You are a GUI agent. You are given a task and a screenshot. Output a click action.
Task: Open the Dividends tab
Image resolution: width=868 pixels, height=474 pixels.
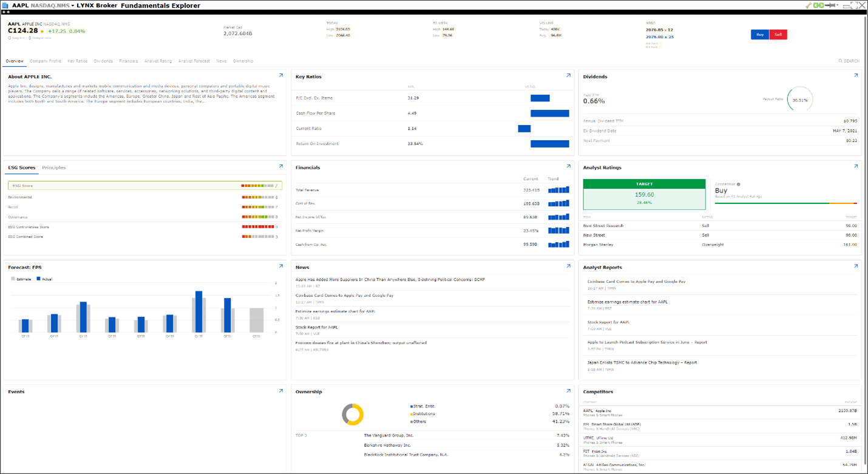click(x=103, y=61)
